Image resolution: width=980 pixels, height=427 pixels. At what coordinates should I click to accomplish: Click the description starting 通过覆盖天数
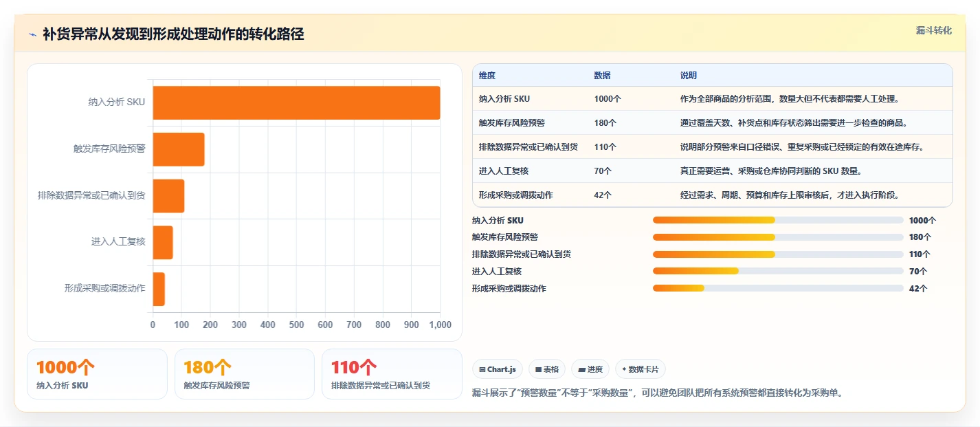coord(794,123)
